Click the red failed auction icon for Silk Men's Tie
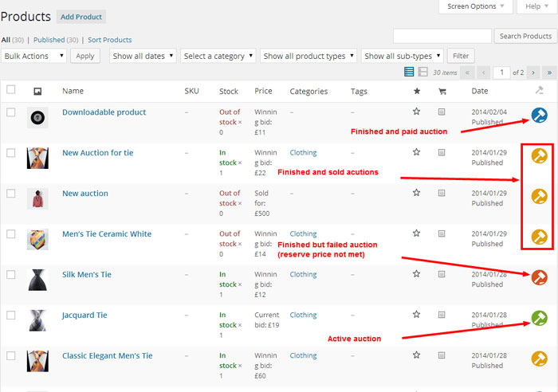This screenshot has height=392, width=558. [x=539, y=277]
